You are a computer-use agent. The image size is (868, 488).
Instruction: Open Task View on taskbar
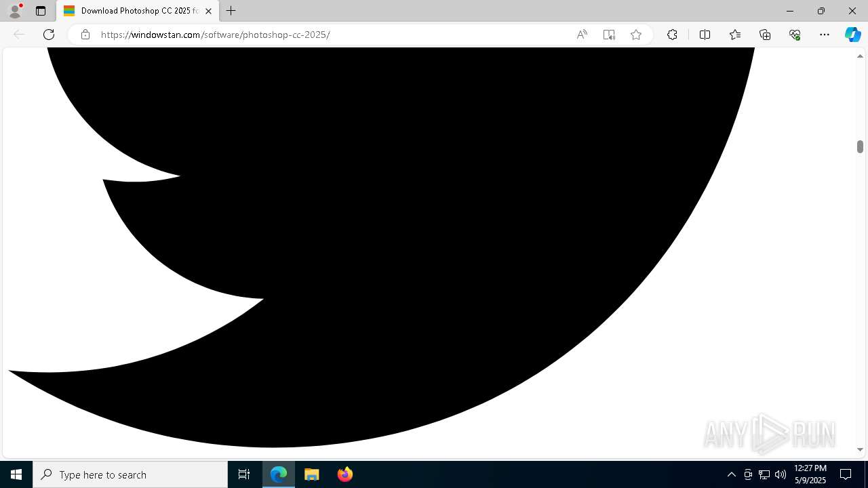(244, 474)
